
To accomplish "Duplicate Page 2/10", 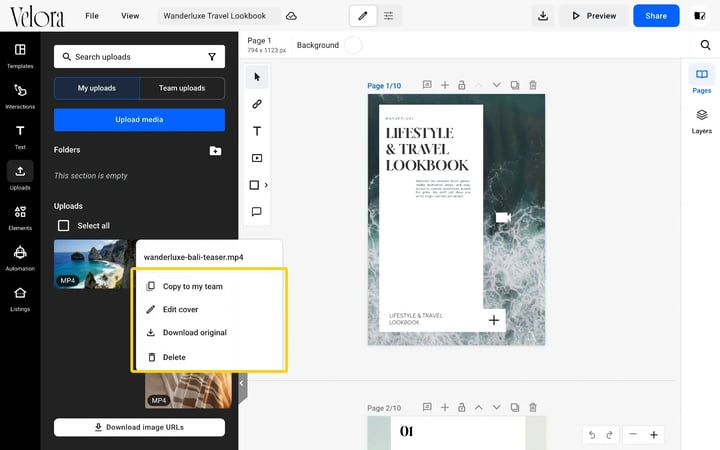I will point(515,407).
